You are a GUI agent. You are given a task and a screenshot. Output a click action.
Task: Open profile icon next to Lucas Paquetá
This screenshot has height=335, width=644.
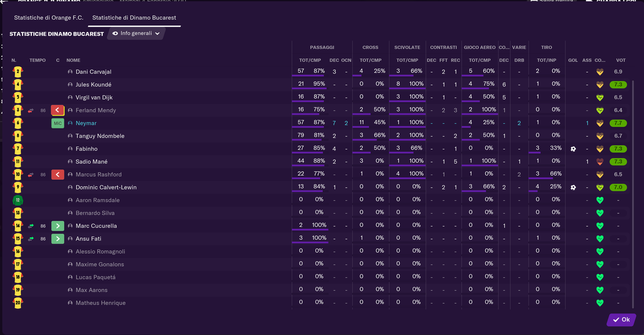pos(70,277)
